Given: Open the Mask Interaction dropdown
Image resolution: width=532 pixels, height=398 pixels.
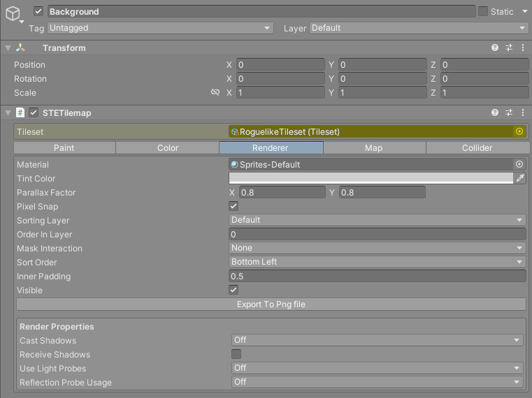Looking at the screenshot, I should tap(378, 248).
